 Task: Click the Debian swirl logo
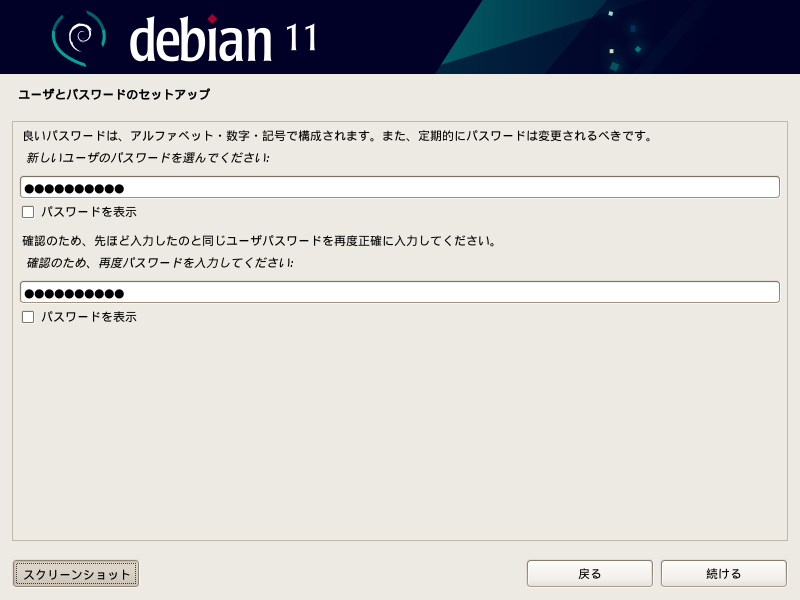pos(79,38)
